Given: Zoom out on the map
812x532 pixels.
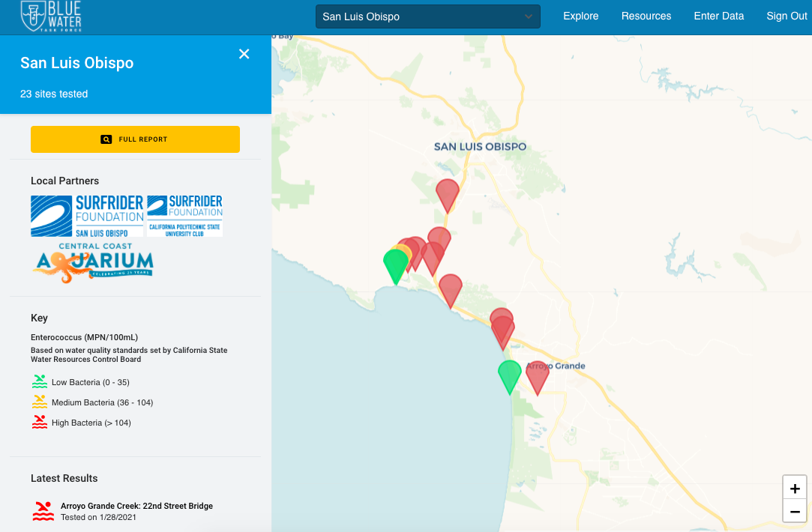Looking at the screenshot, I should point(795,512).
